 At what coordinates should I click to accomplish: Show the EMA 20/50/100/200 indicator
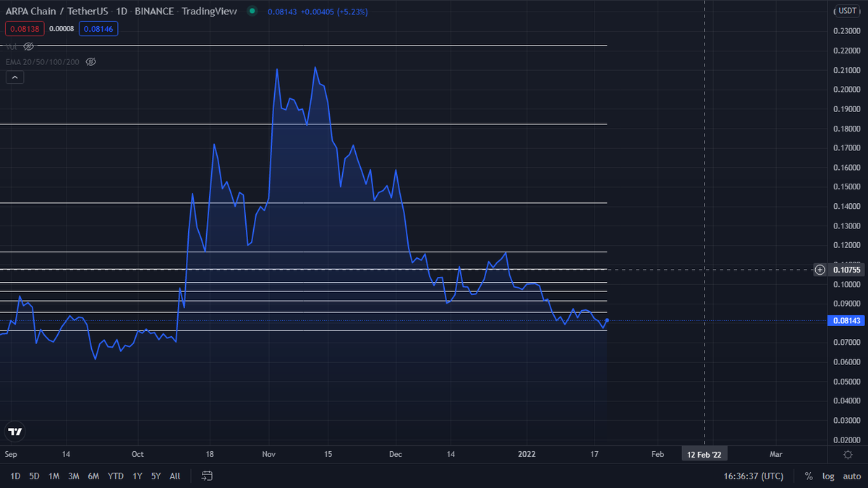pyautogui.click(x=90, y=61)
